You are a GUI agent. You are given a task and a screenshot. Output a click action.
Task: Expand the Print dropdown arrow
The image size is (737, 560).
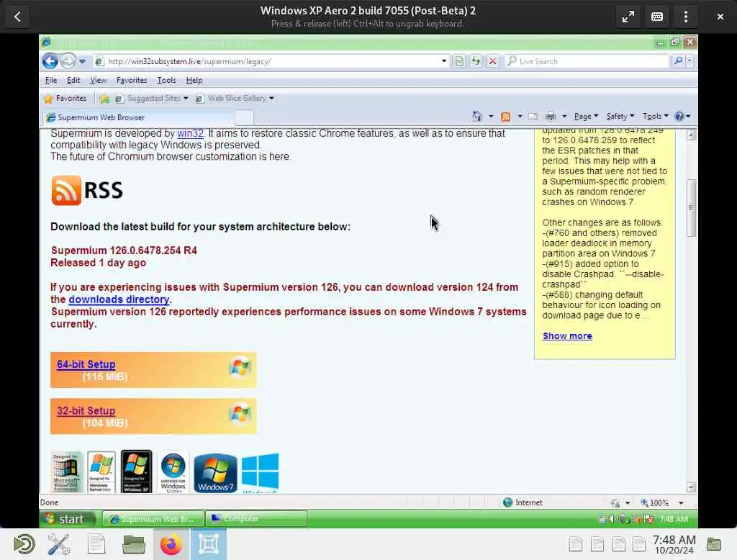pyautogui.click(x=564, y=116)
